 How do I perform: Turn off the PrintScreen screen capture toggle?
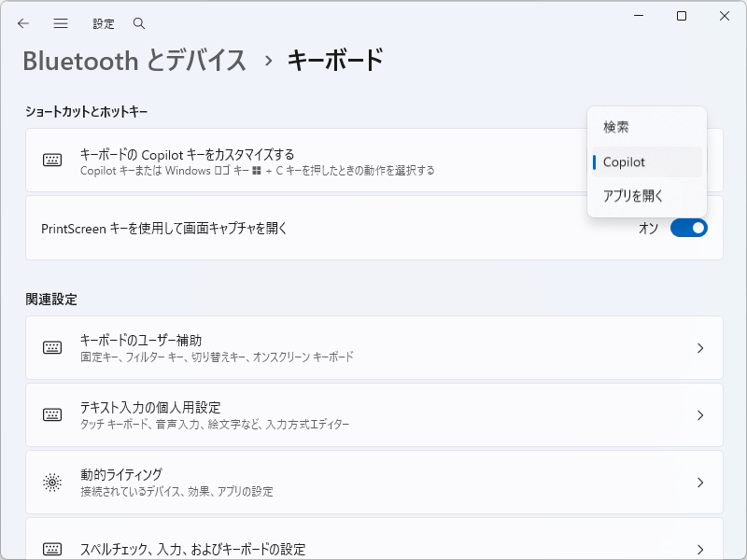pyautogui.click(x=689, y=228)
